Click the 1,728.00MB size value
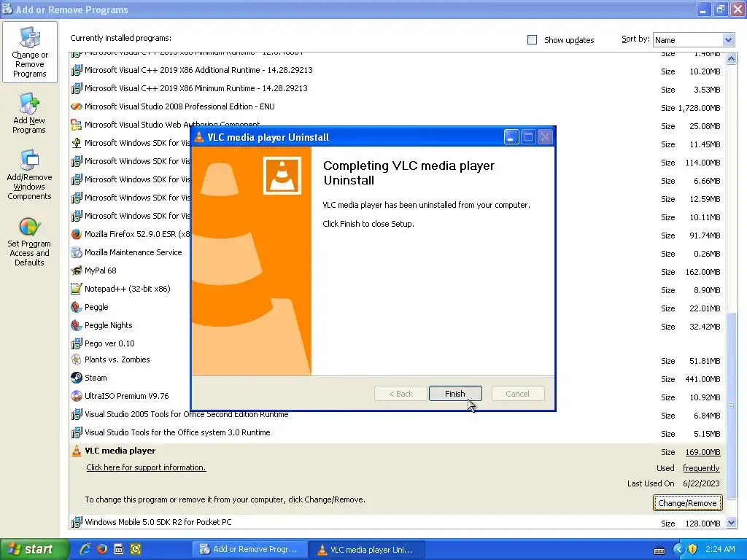Screen dimensions: 747x560 (698, 108)
